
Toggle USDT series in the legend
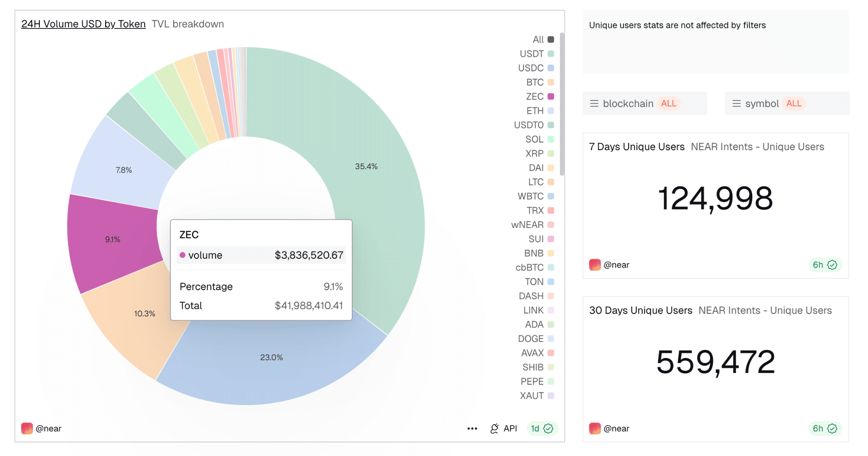click(x=537, y=54)
